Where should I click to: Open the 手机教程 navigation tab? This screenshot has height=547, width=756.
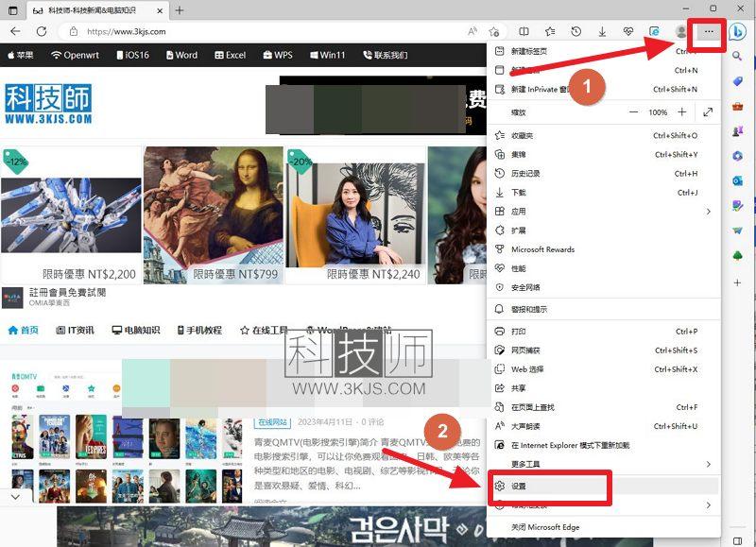pyautogui.click(x=199, y=330)
